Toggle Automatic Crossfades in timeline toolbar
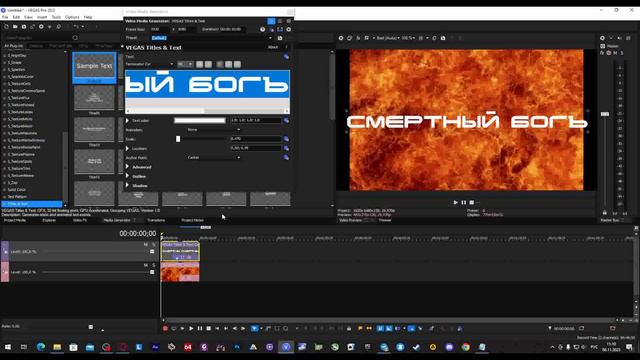The width and height of the screenshot is (640, 360). pos(389,328)
